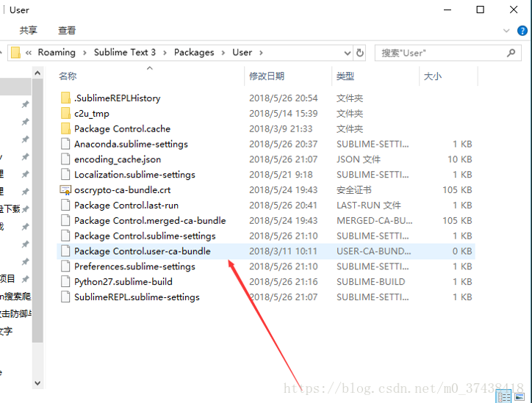Select file name Anaconda.sublime-settings

[x=131, y=145]
